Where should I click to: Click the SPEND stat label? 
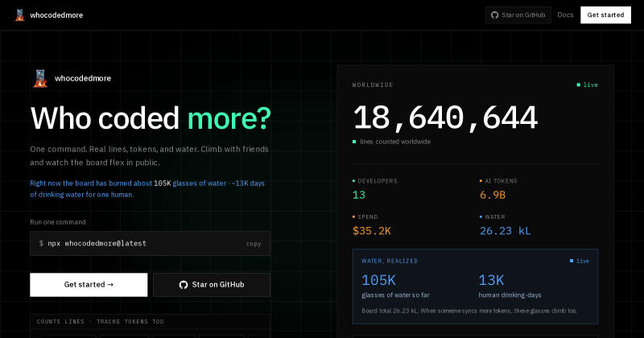(368, 216)
